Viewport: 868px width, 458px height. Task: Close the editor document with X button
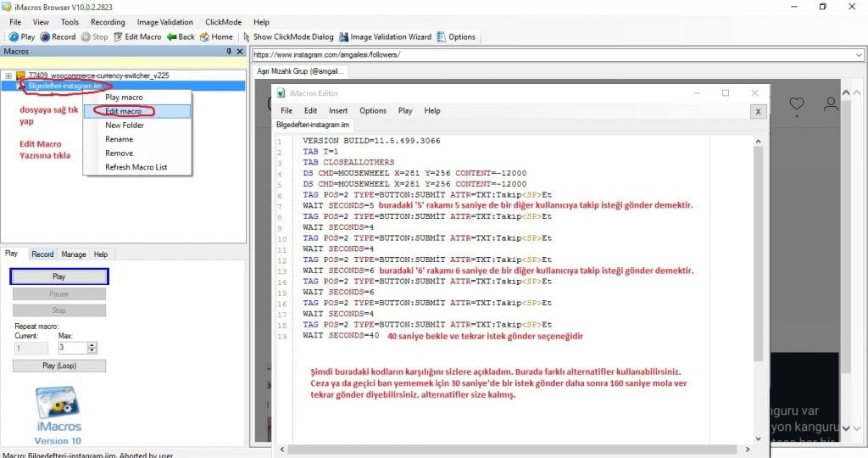[759, 111]
